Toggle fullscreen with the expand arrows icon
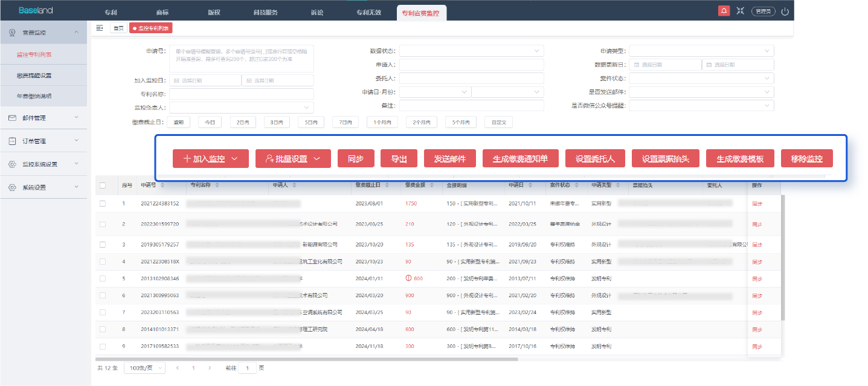The width and height of the screenshot is (868, 386). pos(740,11)
